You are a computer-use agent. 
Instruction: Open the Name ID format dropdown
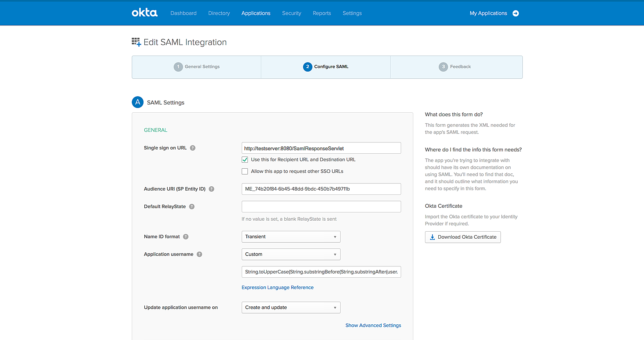tap(291, 237)
